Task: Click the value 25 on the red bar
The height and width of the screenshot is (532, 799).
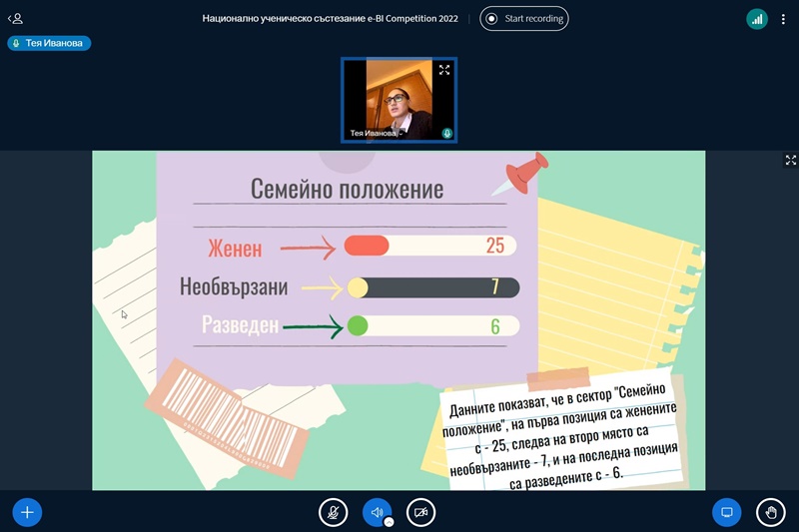Action: (494, 246)
